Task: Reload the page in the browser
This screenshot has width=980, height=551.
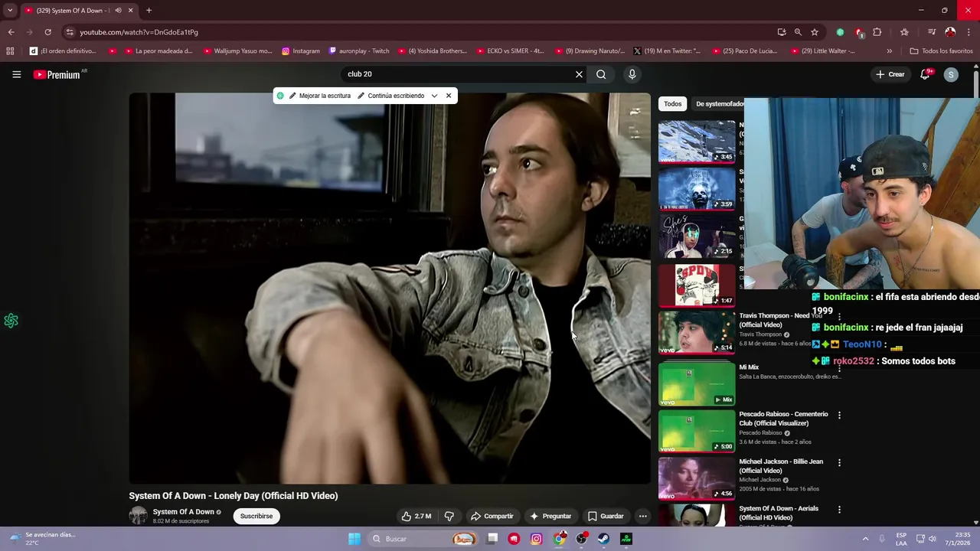Action: click(47, 32)
